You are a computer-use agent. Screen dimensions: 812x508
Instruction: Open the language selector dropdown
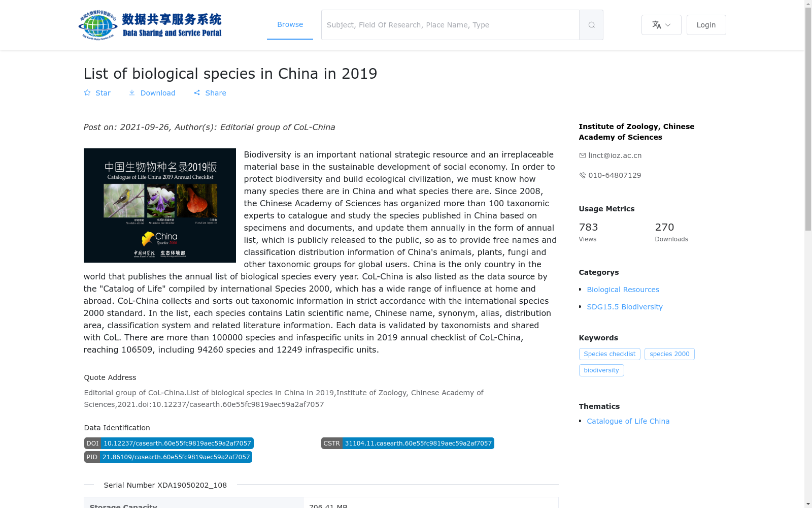click(661, 25)
